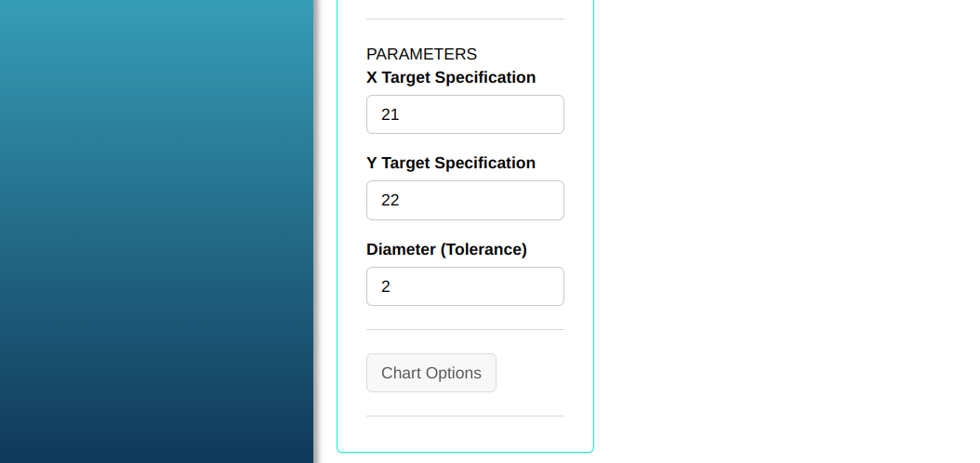Viewport: 980px width, 463px height.
Task: Click the X Target Specification input field
Action: pos(465,114)
